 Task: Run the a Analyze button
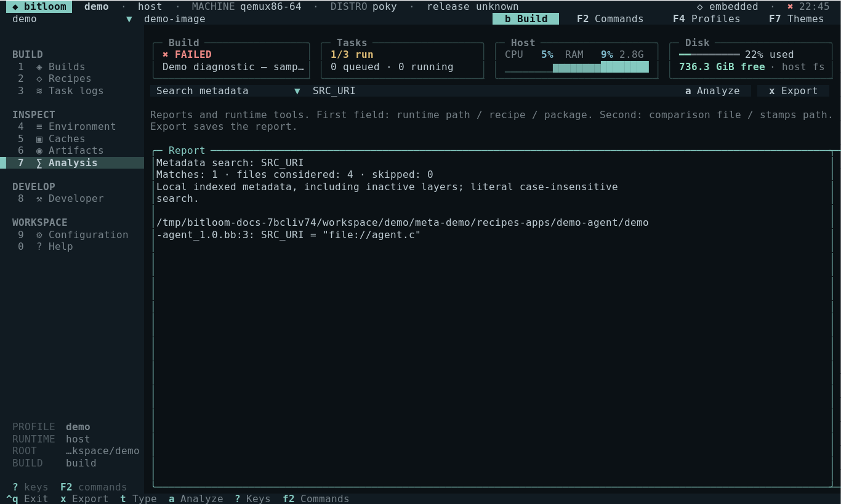click(x=712, y=91)
